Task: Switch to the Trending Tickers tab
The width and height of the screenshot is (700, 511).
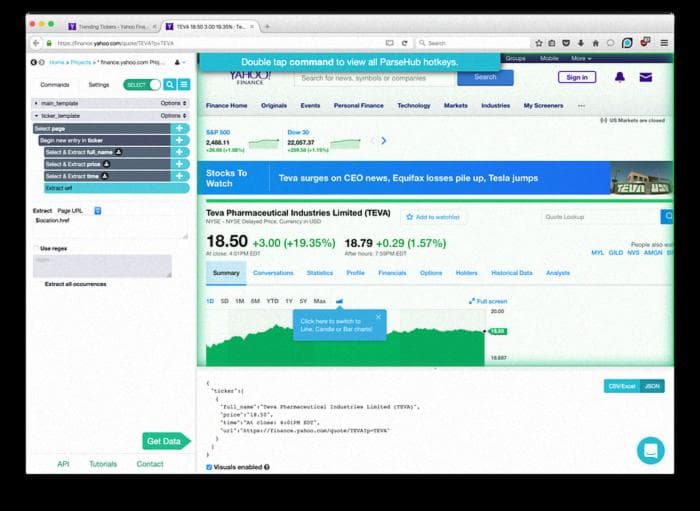Action: 112,27
